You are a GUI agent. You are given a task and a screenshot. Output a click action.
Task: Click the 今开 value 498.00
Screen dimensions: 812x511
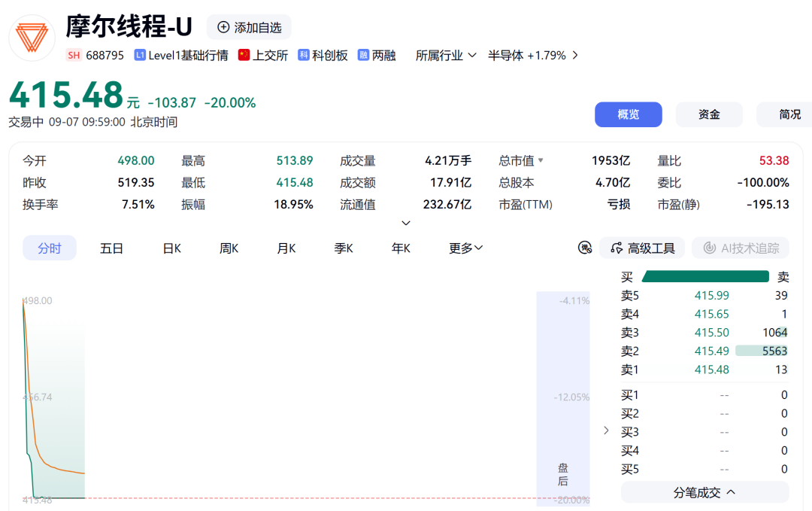point(136,160)
